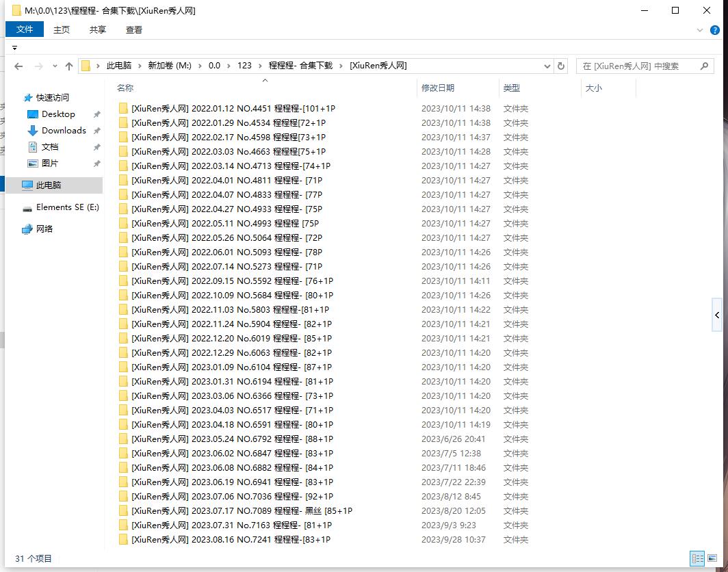Image resolution: width=728 pixels, height=572 pixels.
Task: Select 0.0 in the address breadcrumb
Action: [214, 66]
